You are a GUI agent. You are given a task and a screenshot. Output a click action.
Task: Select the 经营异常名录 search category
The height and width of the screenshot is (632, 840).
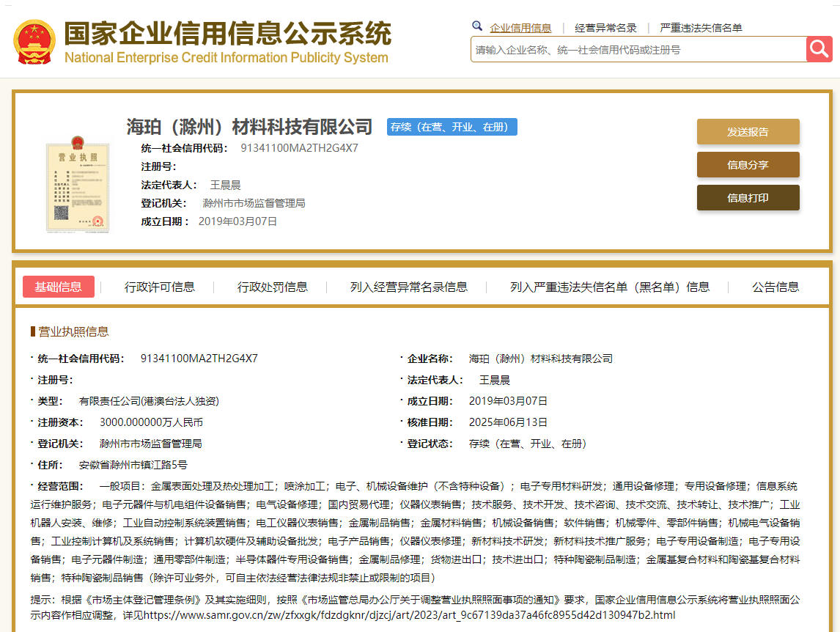(605, 28)
